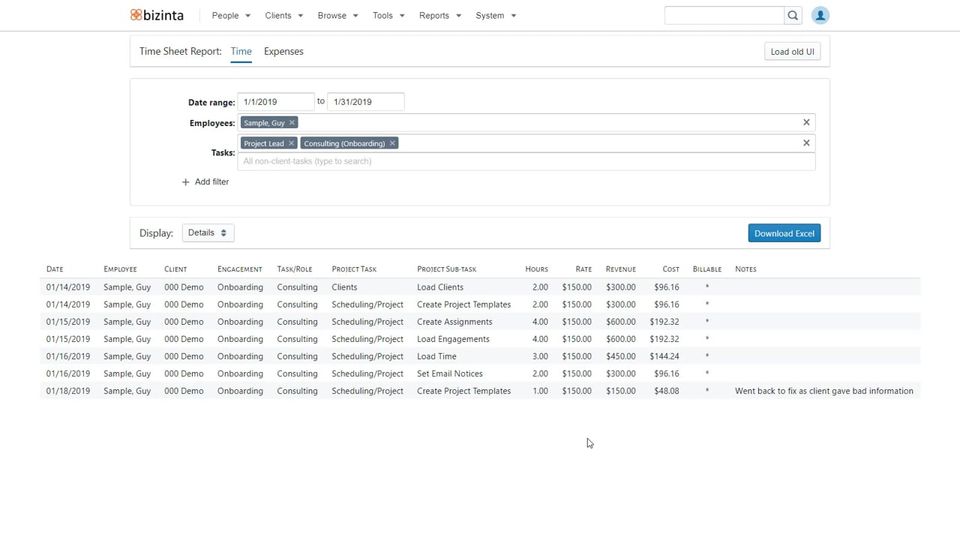Select the Load Engagements sub-task cell
960x540 pixels.
[453, 339]
